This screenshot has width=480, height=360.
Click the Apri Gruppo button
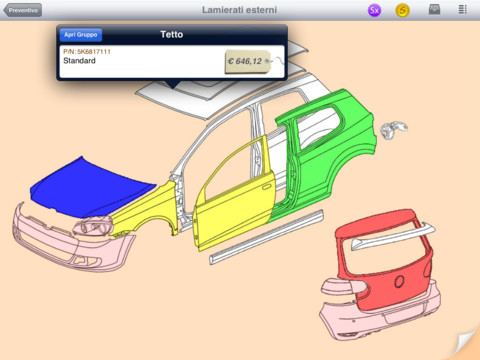click(x=81, y=35)
